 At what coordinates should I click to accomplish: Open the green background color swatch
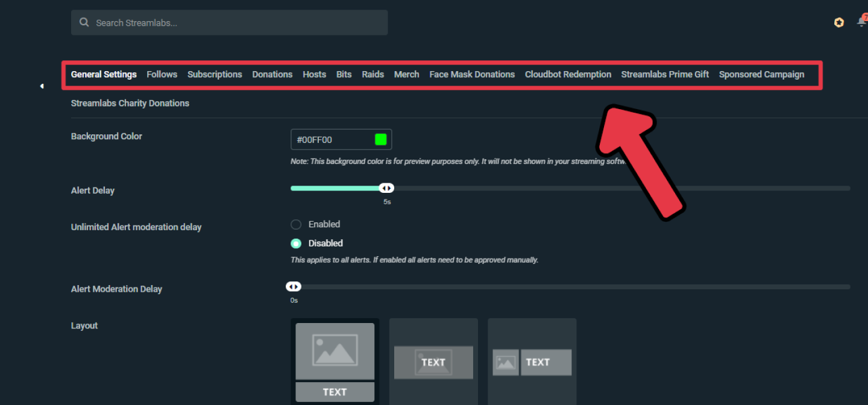coord(380,140)
